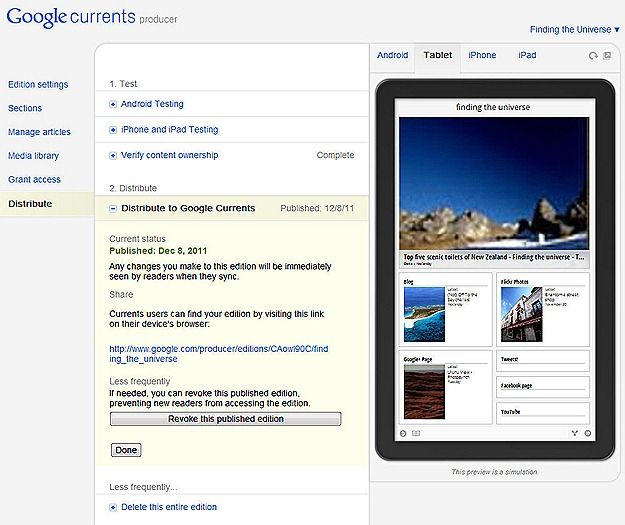Click Delete this entire edition link

[x=169, y=507]
